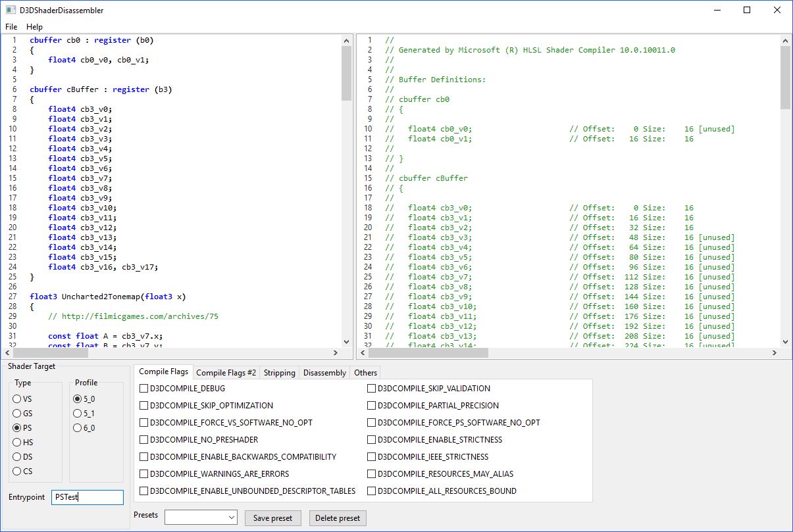Image resolution: width=793 pixels, height=532 pixels.
Task: Click source editor scroll right arrow
Action: pos(336,353)
